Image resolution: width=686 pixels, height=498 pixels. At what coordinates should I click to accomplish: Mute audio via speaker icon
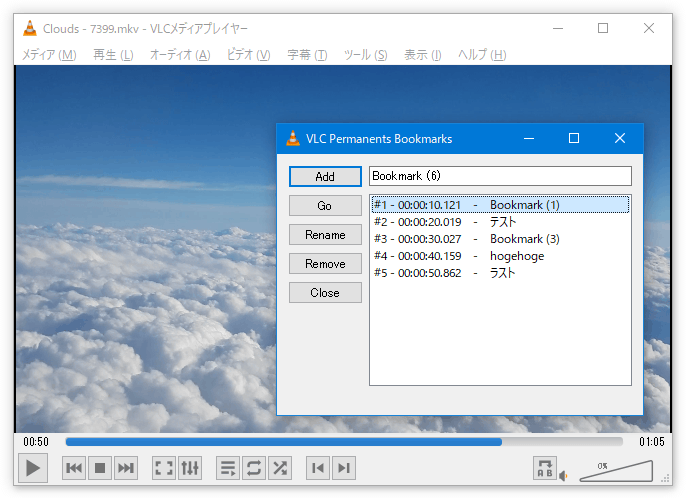[564, 475]
